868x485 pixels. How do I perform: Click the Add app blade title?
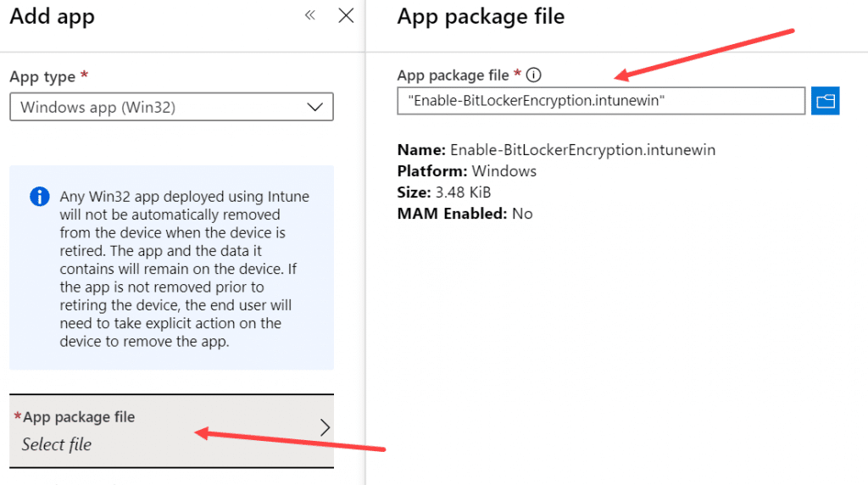pos(52,17)
